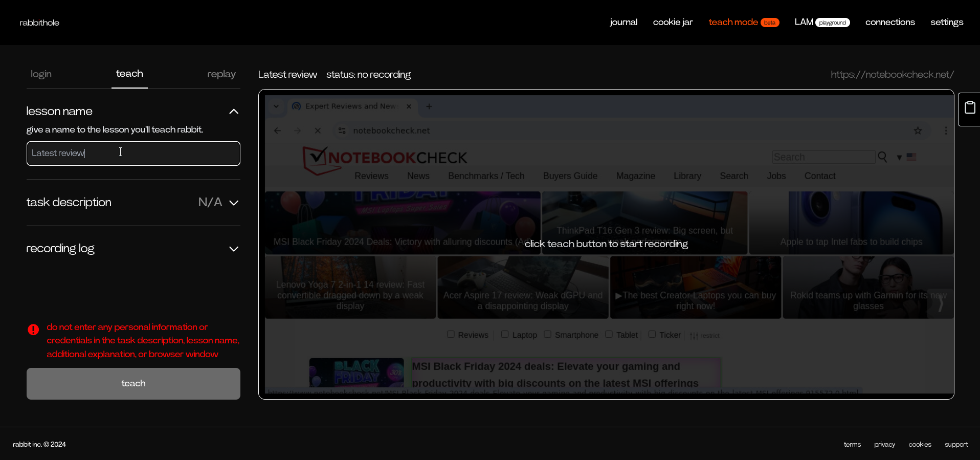Viewport: 980px width, 460px height.
Task: Tick the Laptop checkbox
Action: (x=505, y=334)
